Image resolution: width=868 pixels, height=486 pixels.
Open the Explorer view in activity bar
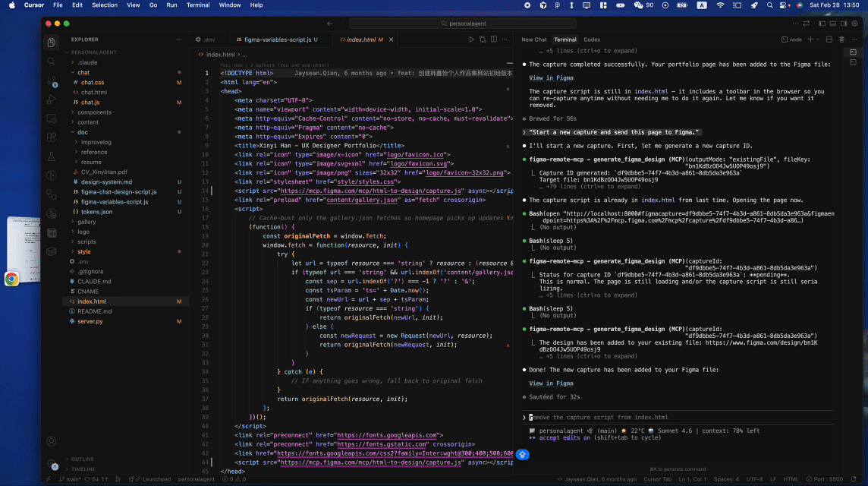pyautogui.click(x=52, y=43)
